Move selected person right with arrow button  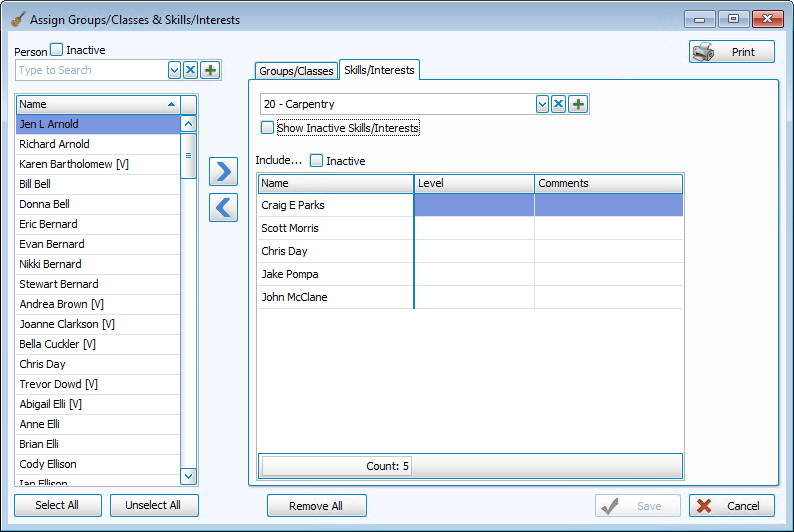223,171
